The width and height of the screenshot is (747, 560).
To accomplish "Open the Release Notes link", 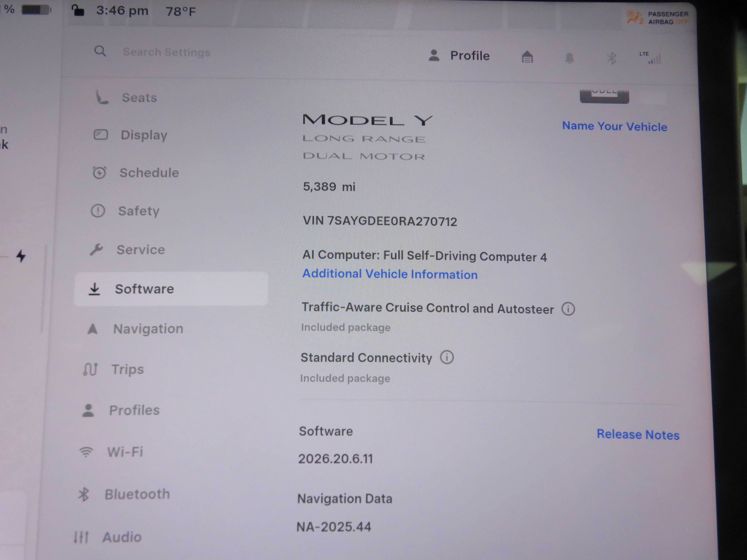I will tap(638, 434).
